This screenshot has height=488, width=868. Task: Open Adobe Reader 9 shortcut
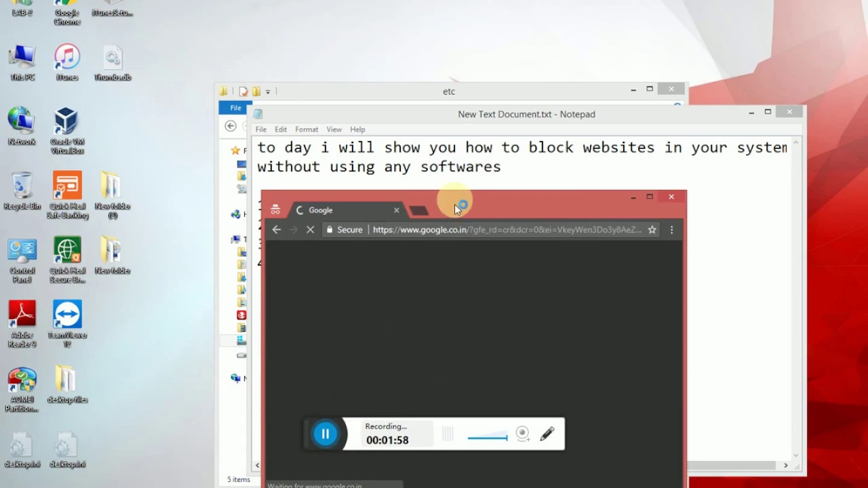(22, 324)
